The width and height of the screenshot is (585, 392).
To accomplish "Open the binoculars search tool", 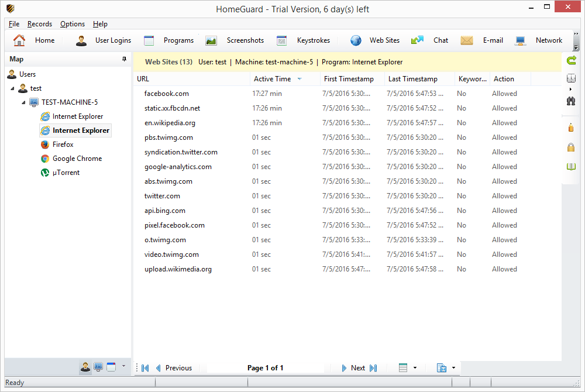I will (x=572, y=100).
